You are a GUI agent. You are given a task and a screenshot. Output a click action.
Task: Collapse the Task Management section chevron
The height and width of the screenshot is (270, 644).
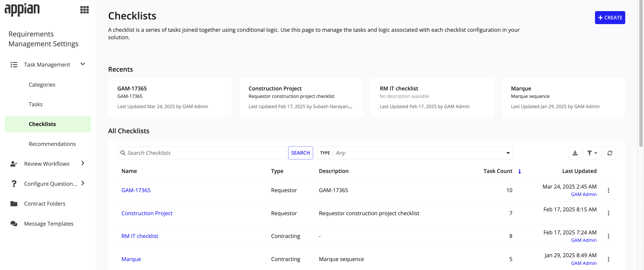83,64
